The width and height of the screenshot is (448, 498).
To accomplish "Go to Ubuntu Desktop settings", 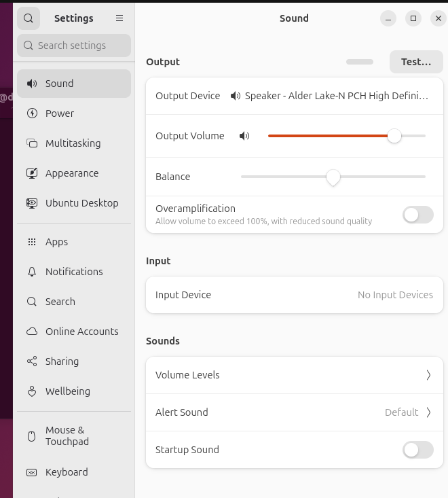I will [x=81, y=203].
